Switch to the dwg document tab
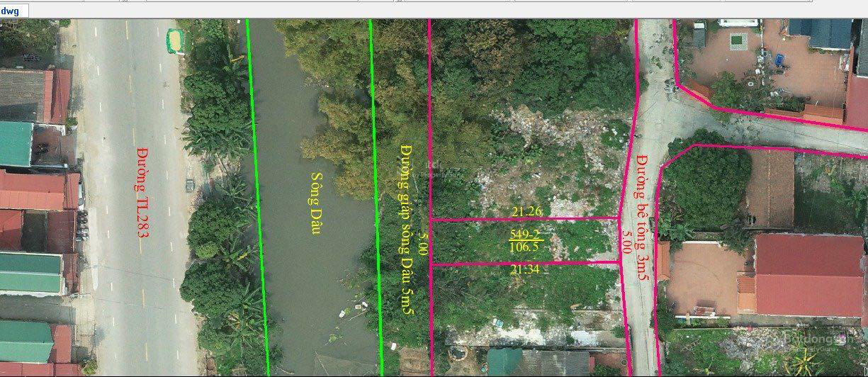Viewport: 868px width, 377px height. pos(11,11)
